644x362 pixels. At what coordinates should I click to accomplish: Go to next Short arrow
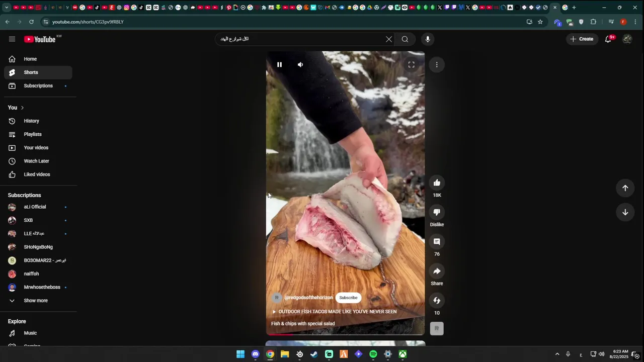(625, 212)
